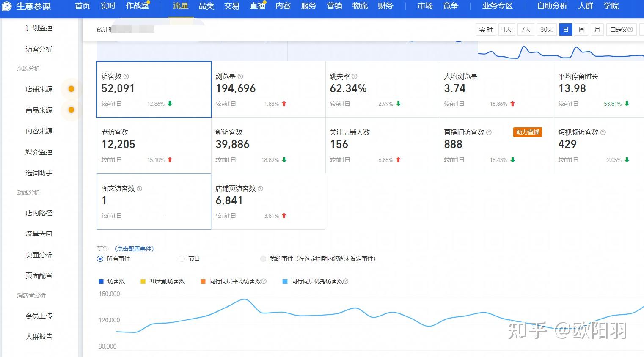Open 交易 in top navigation
The width and height of the screenshot is (644, 357).
pos(232,6)
